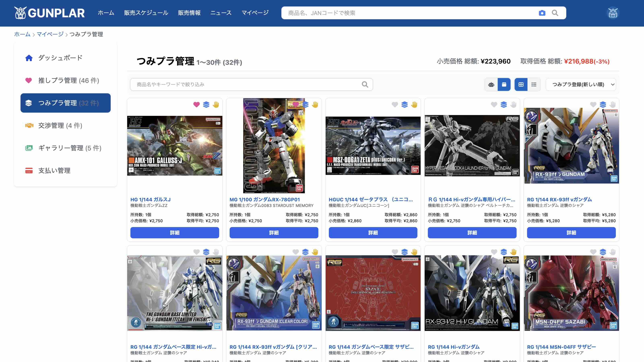644x362 pixels.
Task: Toggle heart on ガンダムベース限定 サザビー card
Action: point(395,252)
